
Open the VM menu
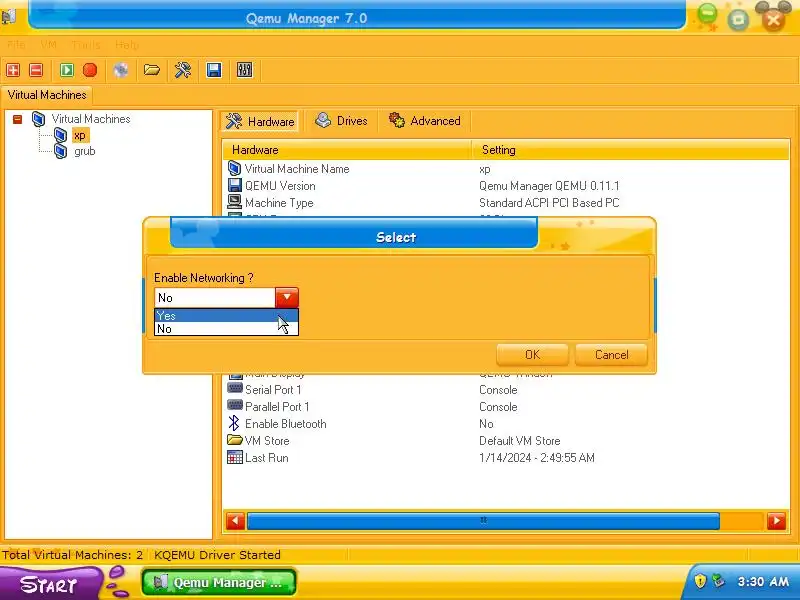pos(48,45)
